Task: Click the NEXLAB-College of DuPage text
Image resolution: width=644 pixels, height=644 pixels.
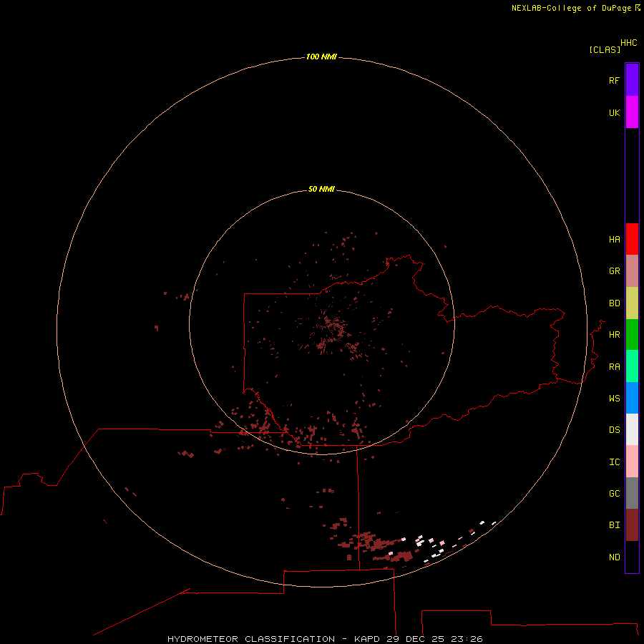Action: tap(571, 8)
